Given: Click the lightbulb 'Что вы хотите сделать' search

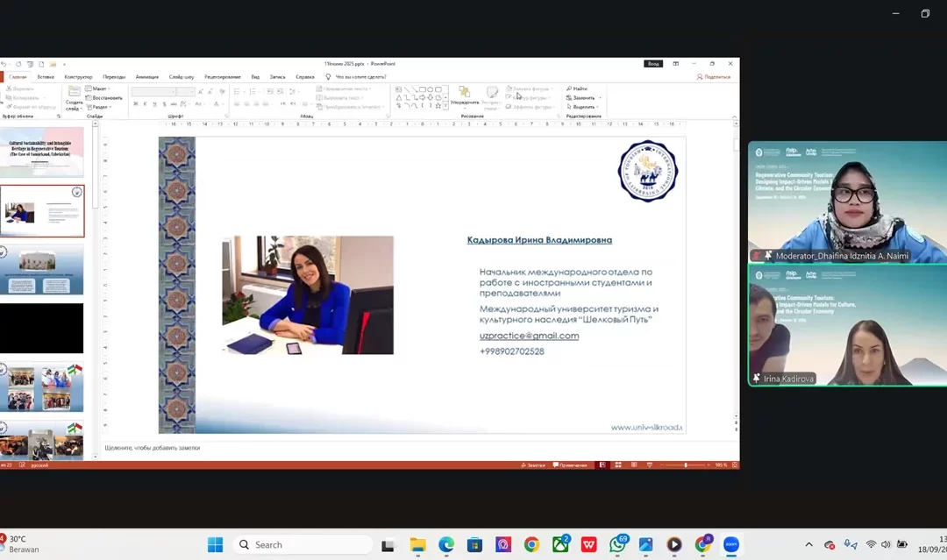Looking at the screenshot, I should (x=355, y=77).
